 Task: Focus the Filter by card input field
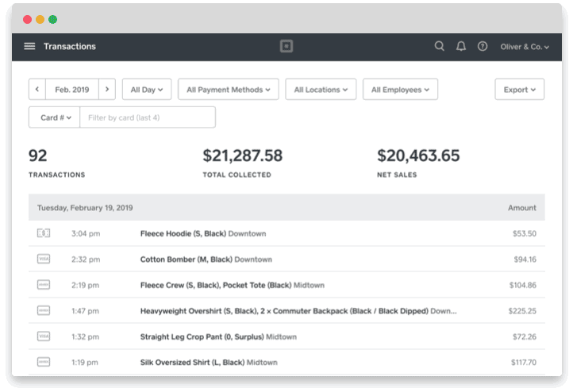[x=147, y=117]
